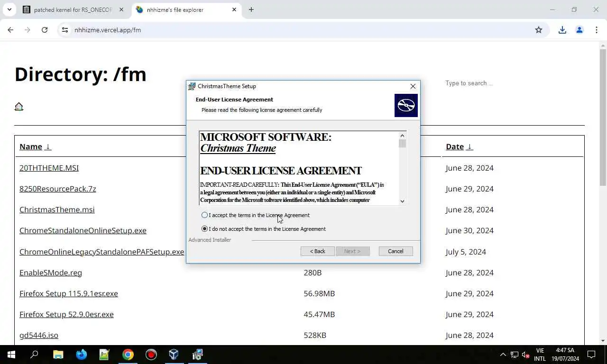Select I accept the terms radio button

coord(204,215)
